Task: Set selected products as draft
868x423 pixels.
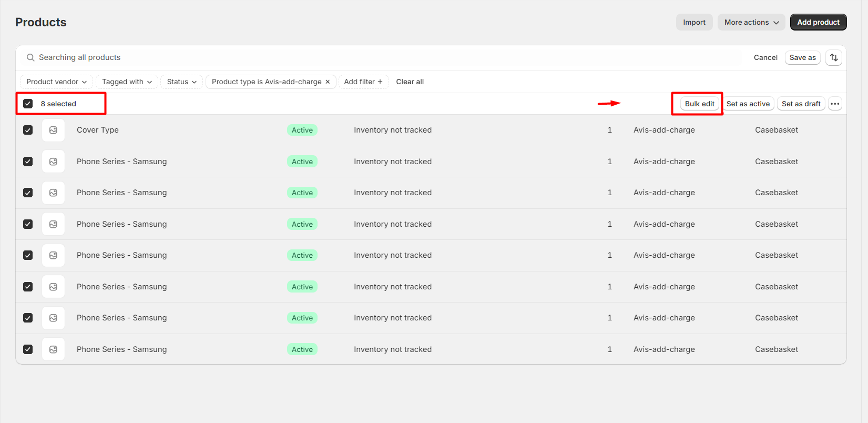Action: click(801, 104)
